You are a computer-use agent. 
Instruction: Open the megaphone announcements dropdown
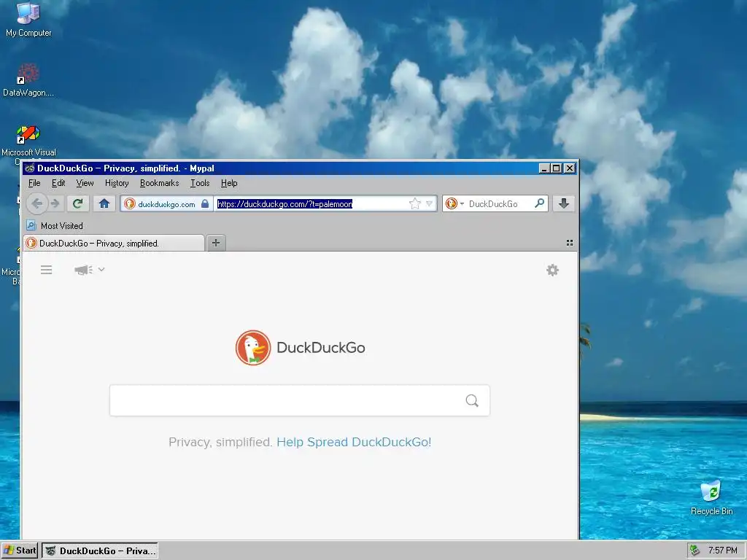click(89, 270)
